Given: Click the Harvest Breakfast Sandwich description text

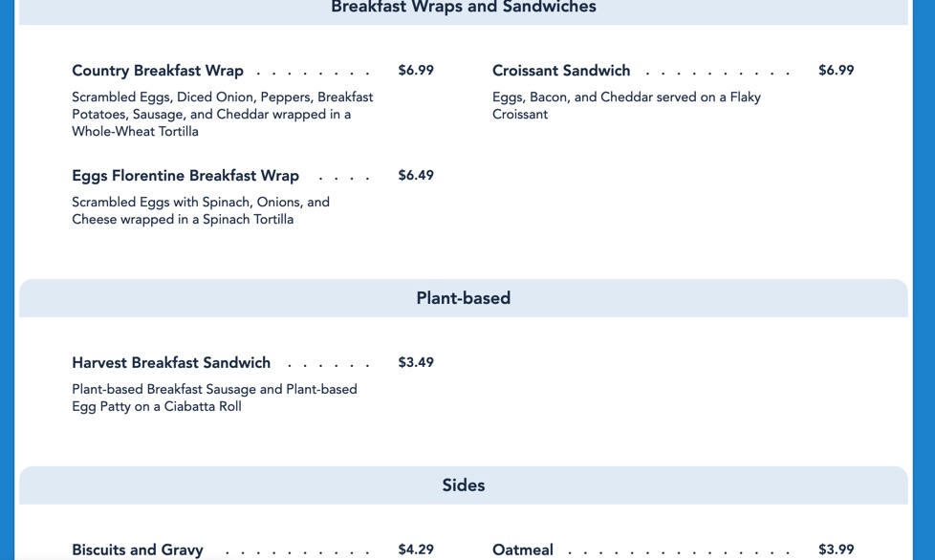Looking at the screenshot, I should point(214,398).
